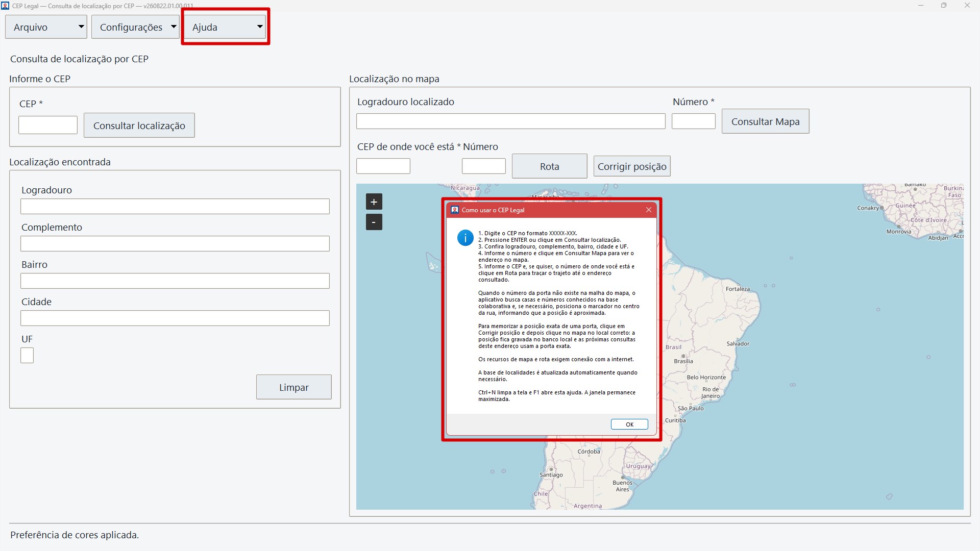Image resolution: width=980 pixels, height=551 pixels.
Task: Click the Logradouro result field
Action: 175,207
